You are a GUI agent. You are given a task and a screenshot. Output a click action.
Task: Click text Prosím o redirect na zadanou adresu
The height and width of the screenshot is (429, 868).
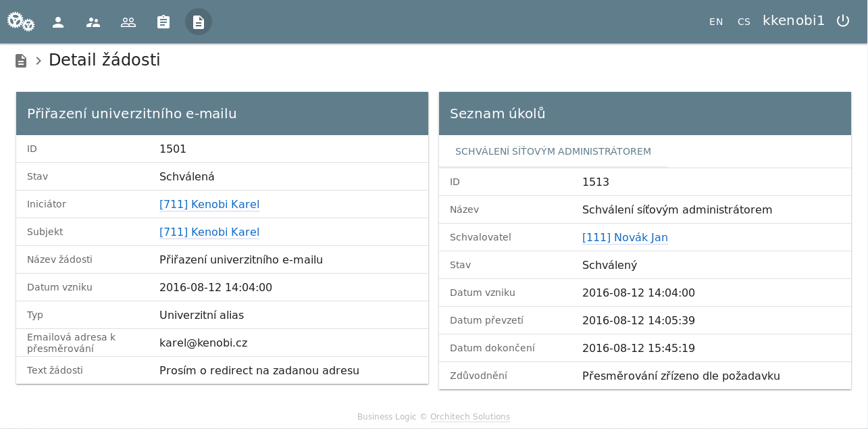pos(259,370)
